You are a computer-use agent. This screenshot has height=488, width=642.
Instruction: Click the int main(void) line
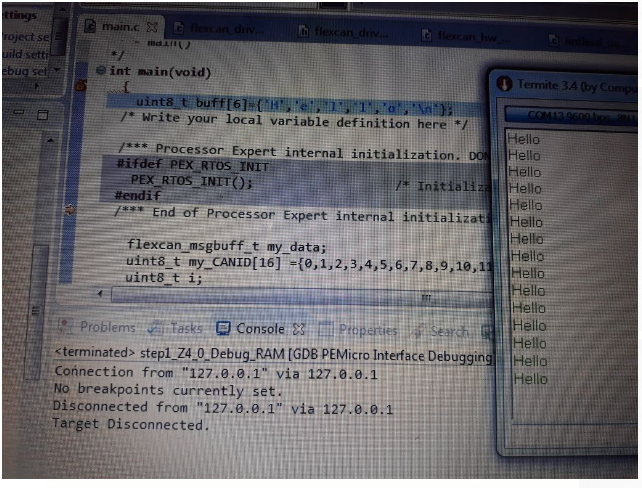pos(160,72)
